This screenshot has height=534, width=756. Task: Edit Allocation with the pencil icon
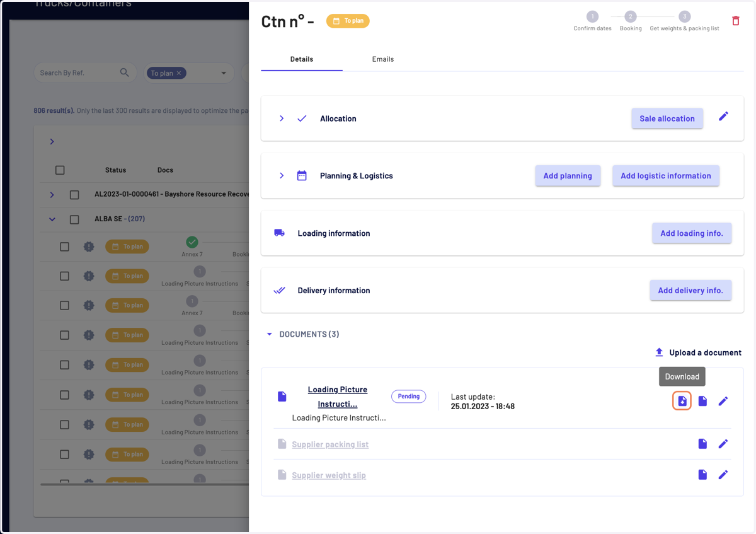(723, 117)
